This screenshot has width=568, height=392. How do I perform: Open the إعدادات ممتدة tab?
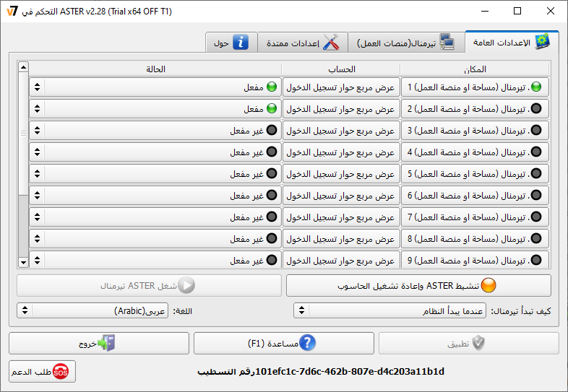coord(303,43)
